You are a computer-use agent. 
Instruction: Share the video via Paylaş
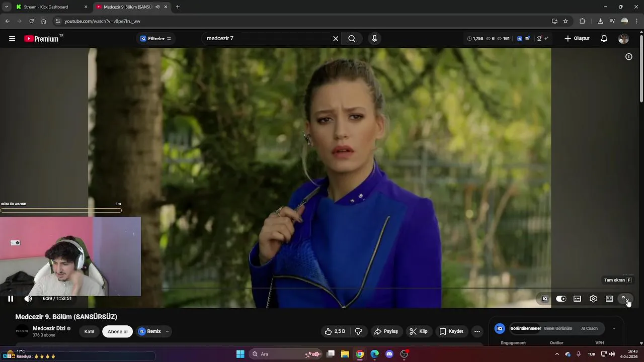(x=386, y=331)
